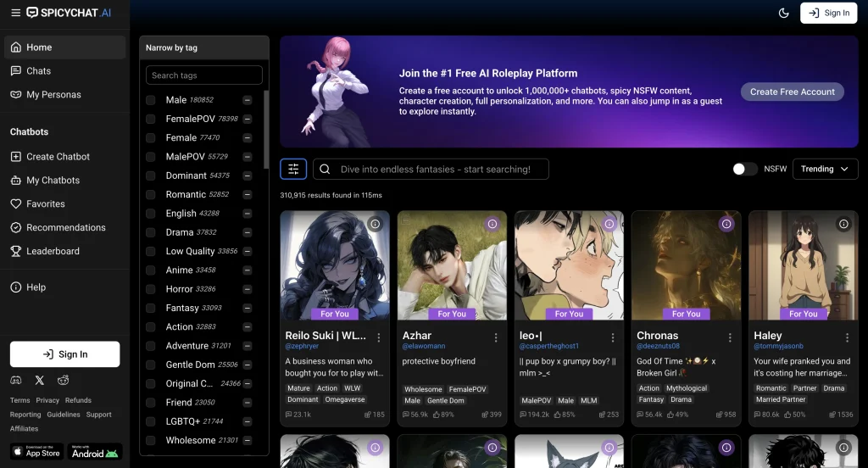Click the Mythological tag on Chronas card
The height and width of the screenshot is (468, 868).
tap(687, 388)
